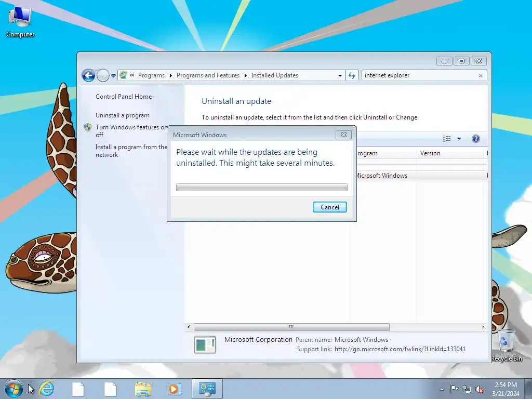Close the Installed Updates window
Screen dimensions: 532x399
point(478,61)
